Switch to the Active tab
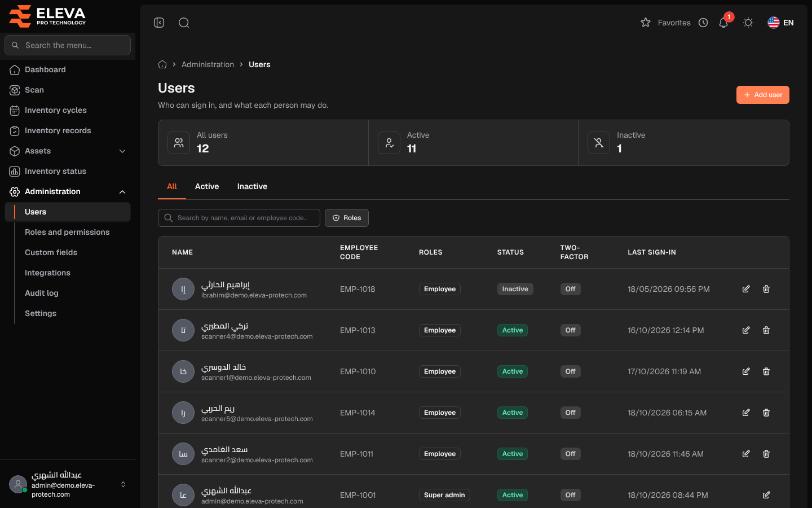Viewport: 812px width, 508px height. coord(207,186)
